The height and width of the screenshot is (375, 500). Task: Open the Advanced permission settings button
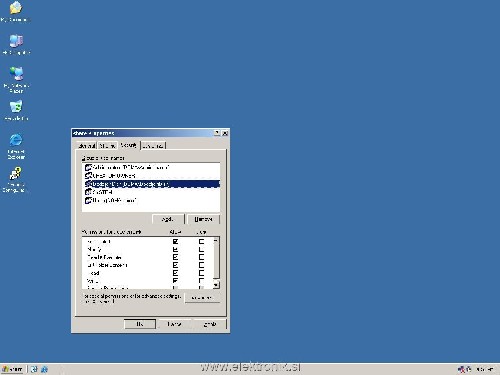click(x=202, y=298)
